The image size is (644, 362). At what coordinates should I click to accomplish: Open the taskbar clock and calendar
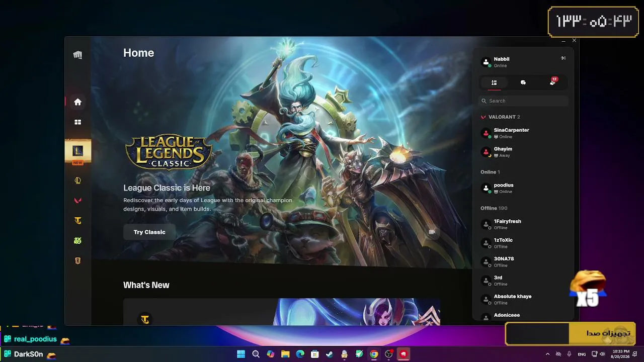point(621,354)
